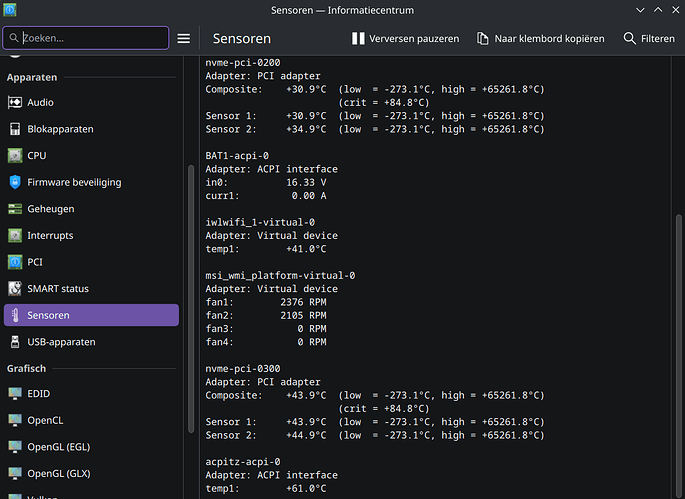Click the sidebar vertical scrollbar
Screen dimensions: 685x499
(x=188, y=300)
